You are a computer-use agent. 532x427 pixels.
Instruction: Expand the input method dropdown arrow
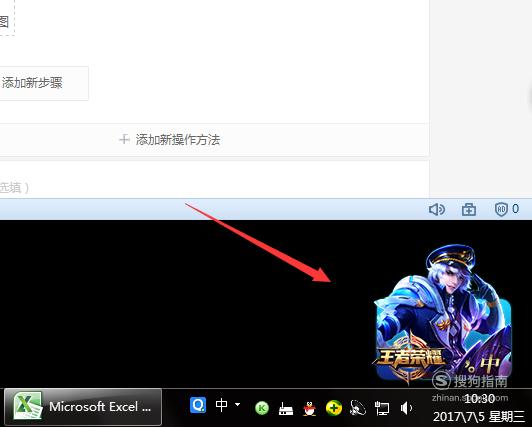pos(238,404)
